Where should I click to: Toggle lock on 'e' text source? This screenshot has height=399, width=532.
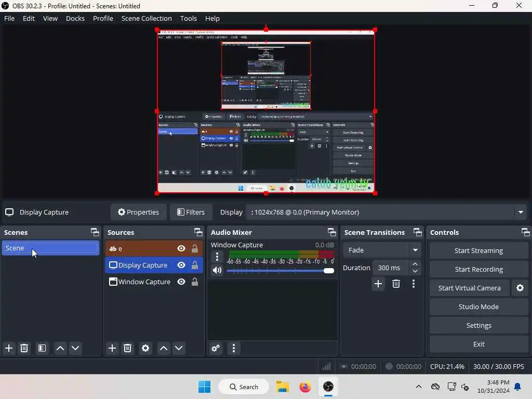[195, 249]
